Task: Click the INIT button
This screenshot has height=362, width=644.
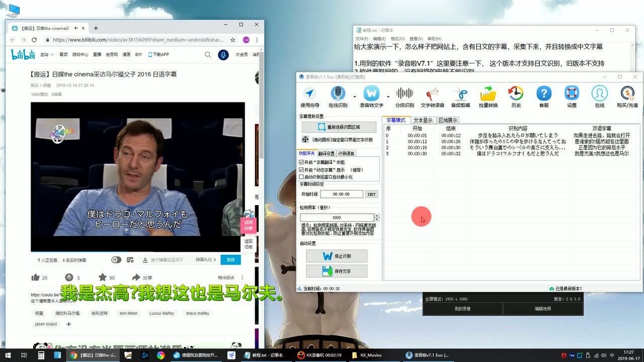Action: click(x=371, y=194)
